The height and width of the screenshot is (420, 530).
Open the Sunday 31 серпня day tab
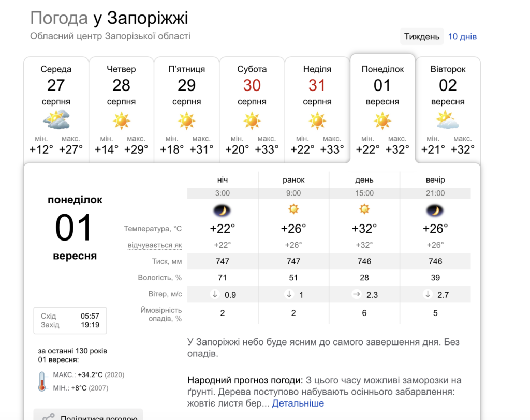click(x=317, y=110)
